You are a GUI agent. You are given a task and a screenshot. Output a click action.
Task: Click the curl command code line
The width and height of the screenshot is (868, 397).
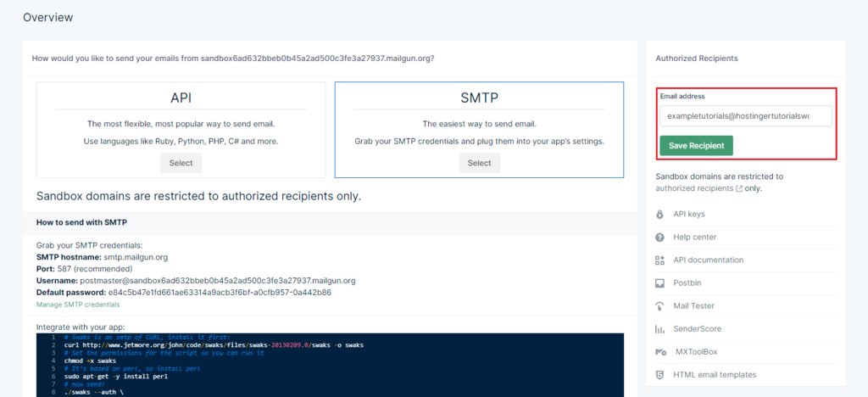click(x=214, y=345)
